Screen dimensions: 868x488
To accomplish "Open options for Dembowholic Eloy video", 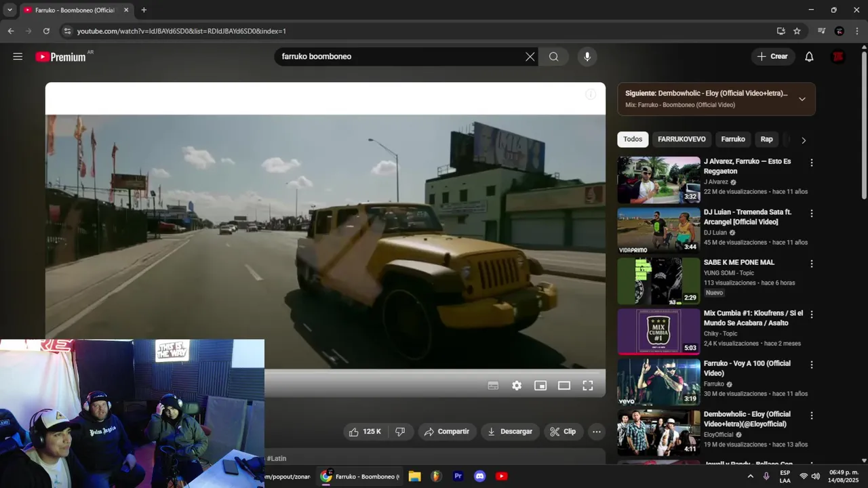I will pyautogui.click(x=811, y=415).
